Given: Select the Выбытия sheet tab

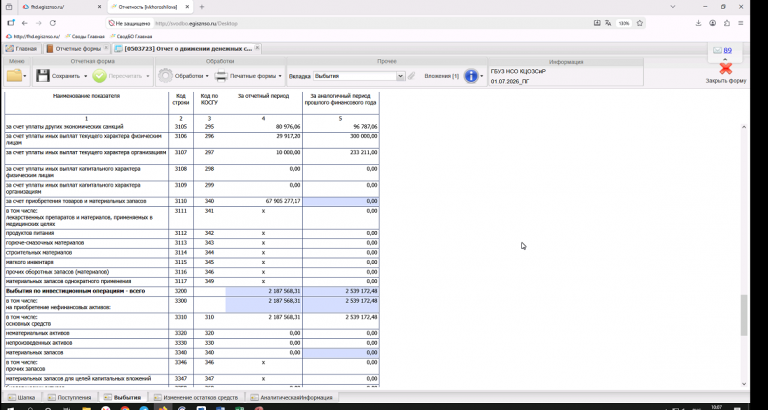Looking at the screenshot, I should [x=122, y=397].
